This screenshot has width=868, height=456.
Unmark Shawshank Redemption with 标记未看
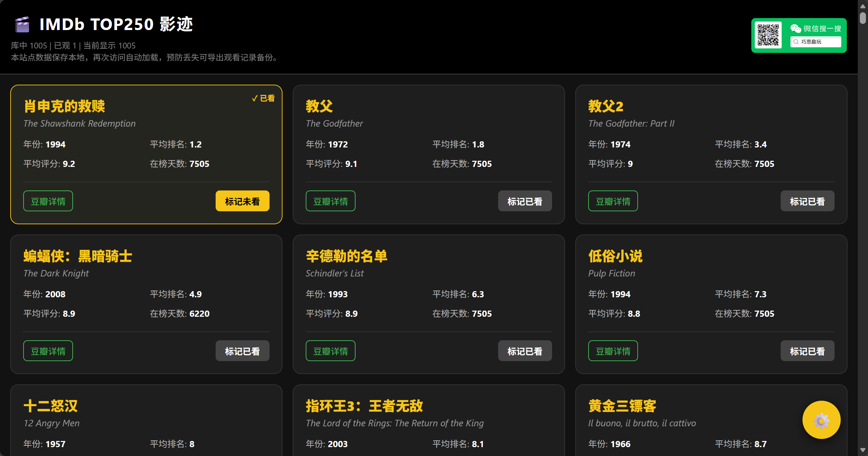(242, 201)
